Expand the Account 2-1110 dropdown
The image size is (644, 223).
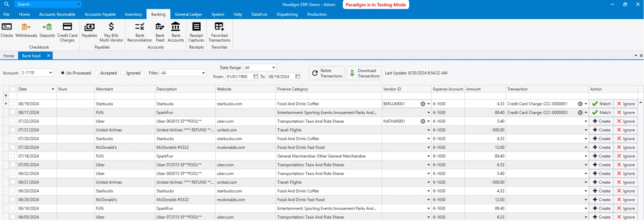coord(50,73)
